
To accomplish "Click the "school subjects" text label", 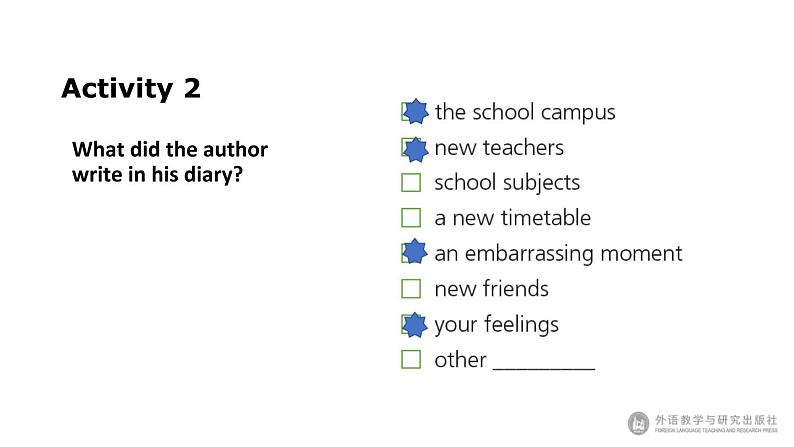I will [507, 183].
